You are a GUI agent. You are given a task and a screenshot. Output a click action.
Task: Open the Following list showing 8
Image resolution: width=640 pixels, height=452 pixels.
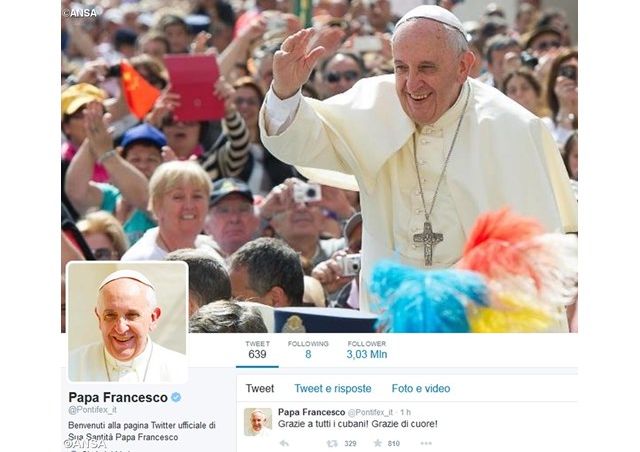308,350
